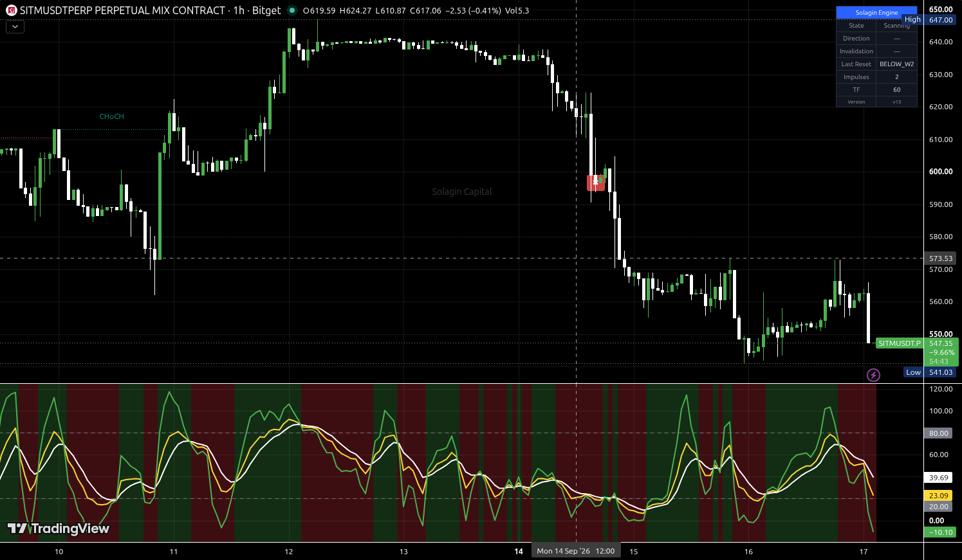Collapse the chart legend with chevron button
The image size is (962, 560).
point(15,27)
